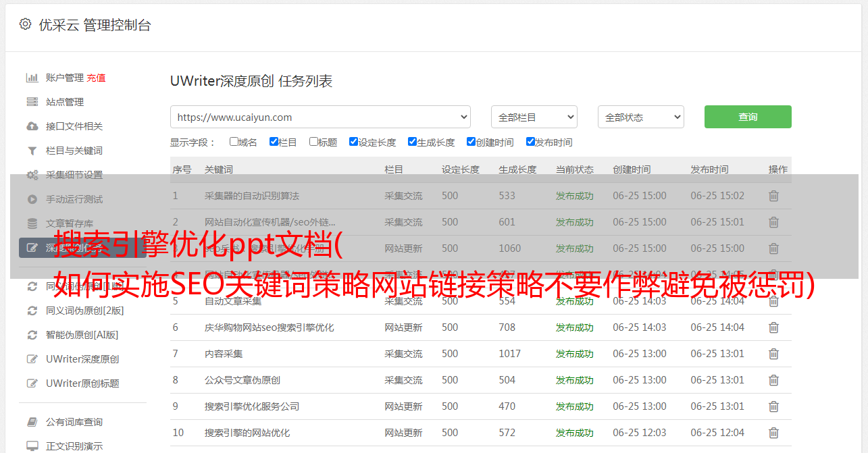
Task: Click trash icon for row 8 公众号文章伪原创
Action: pos(773,380)
